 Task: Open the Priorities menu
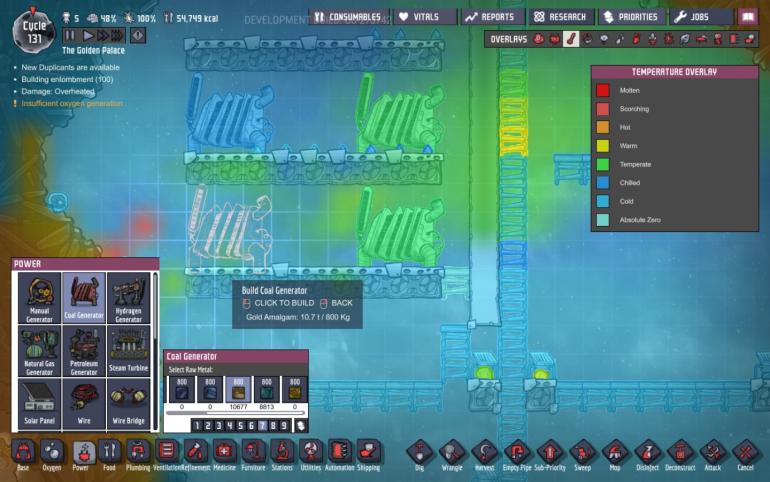click(x=632, y=17)
